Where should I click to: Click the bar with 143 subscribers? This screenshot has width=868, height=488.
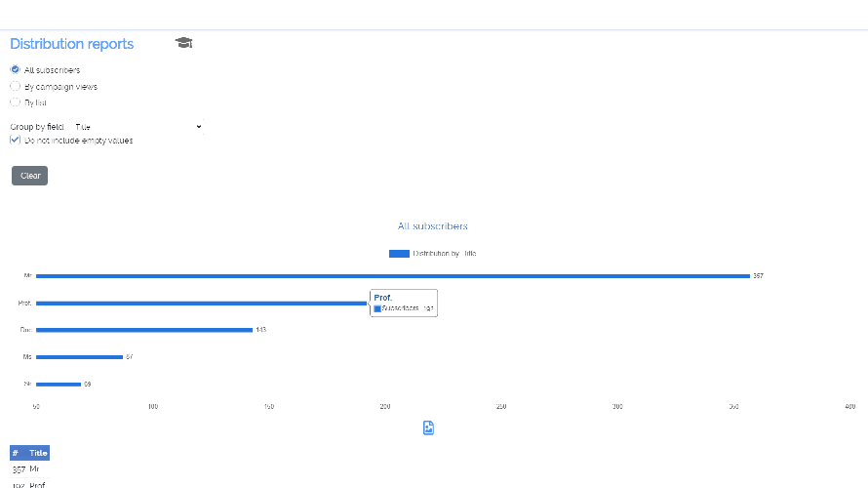click(143, 330)
